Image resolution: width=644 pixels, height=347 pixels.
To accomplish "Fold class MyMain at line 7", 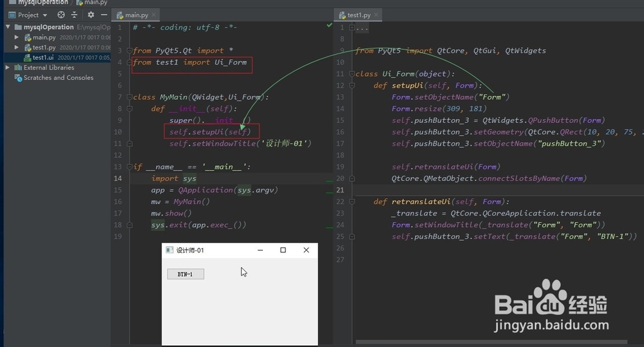I will 129,97.
